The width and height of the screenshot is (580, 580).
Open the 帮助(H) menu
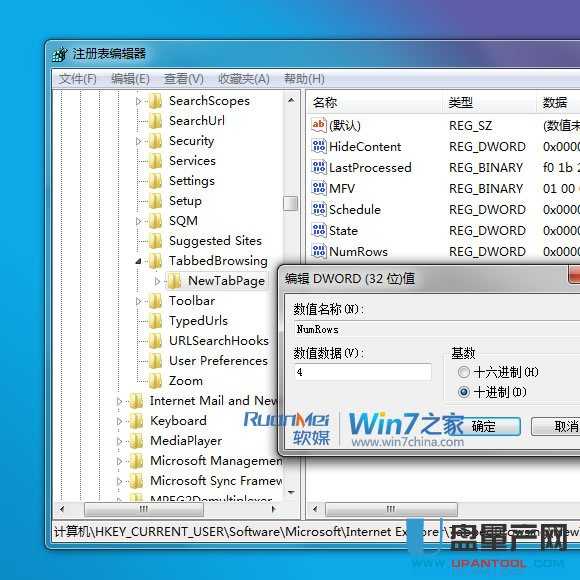click(304, 79)
